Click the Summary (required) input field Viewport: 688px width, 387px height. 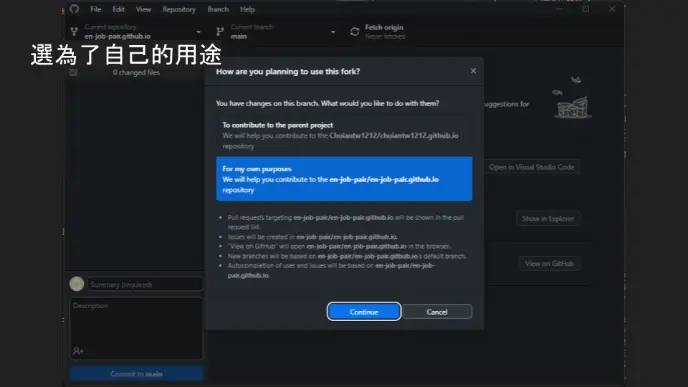[145, 284]
